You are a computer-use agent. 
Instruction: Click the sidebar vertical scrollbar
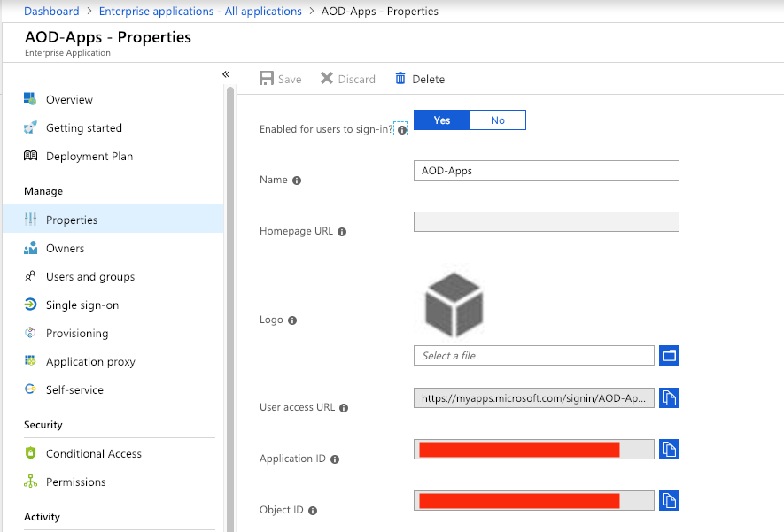[x=230, y=310]
